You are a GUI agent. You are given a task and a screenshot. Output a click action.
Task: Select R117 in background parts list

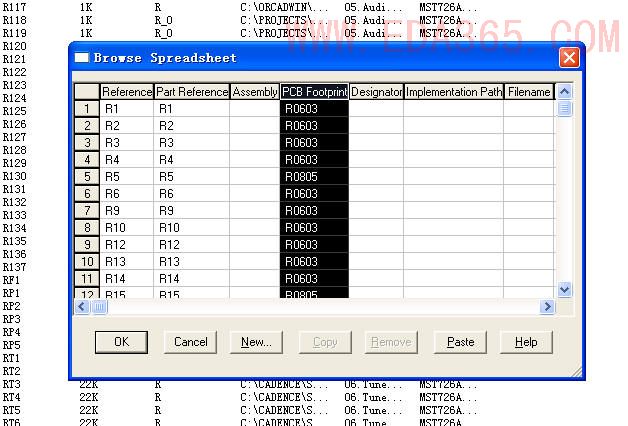[x=14, y=7]
